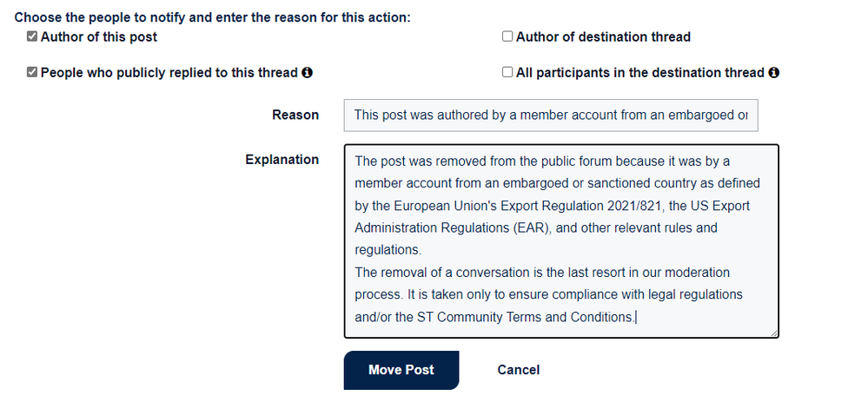Open info icon beside 'publicly replied to this thread'

pos(308,73)
